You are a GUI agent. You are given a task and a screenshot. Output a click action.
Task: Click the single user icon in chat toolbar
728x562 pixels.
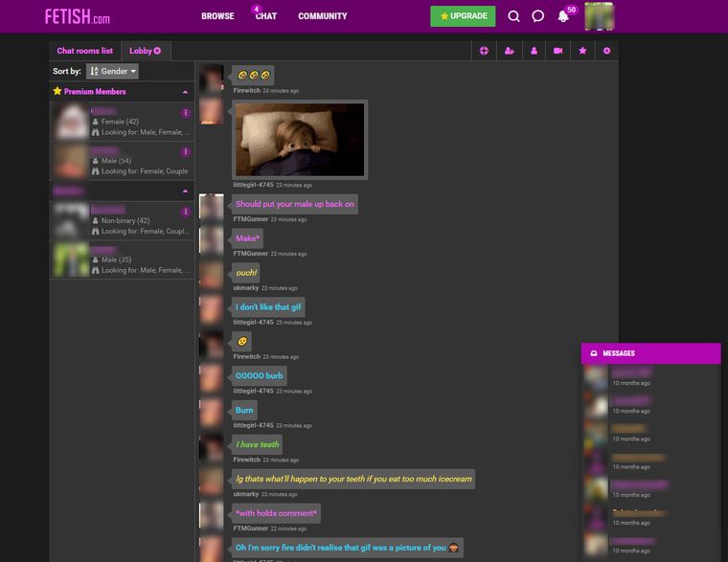tap(534, 51)
